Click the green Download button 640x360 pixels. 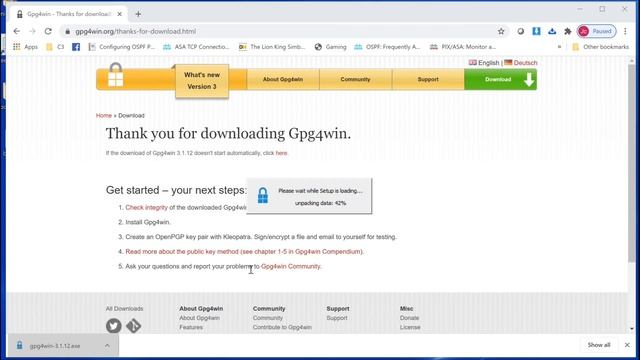click(500, 80)
